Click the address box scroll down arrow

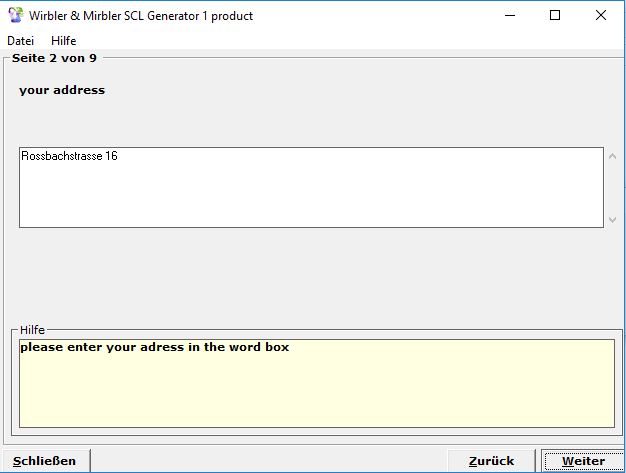coord(613,219)
